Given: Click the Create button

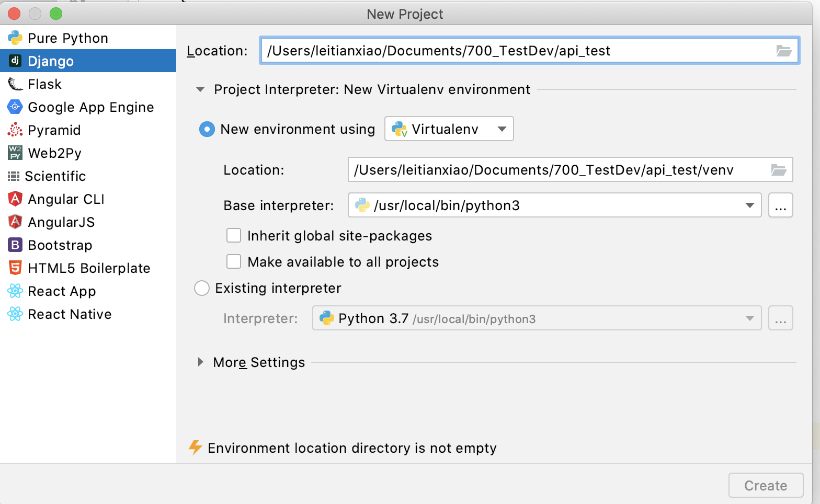Looking at the screenshot, I should [766, 486].
